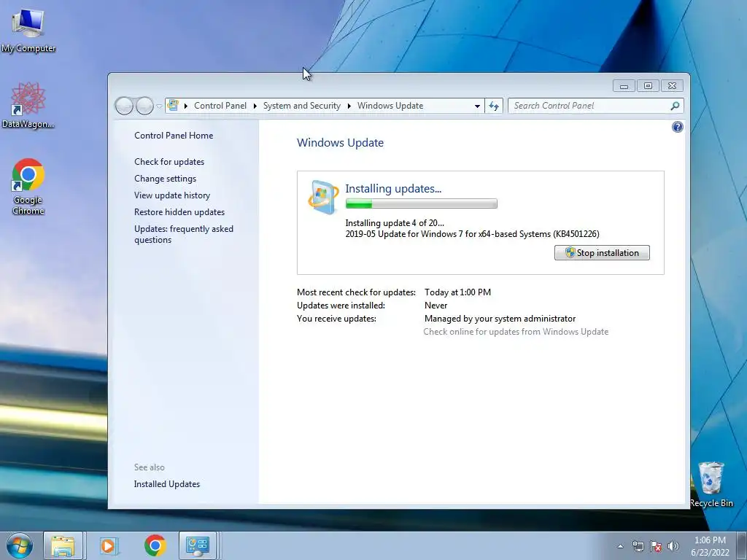Show hidden system tray icons arrow

[x=620, y=546]
